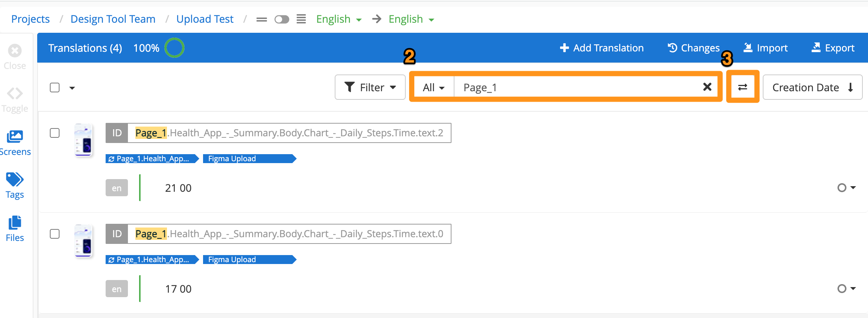Screen dimensions: 868x318
Task: Open the Changes history menu item
Action: [x=694, y=48]
